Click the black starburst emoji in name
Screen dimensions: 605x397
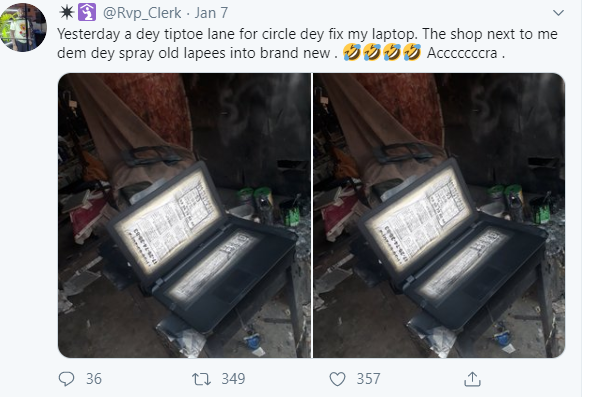pos(67,12)
